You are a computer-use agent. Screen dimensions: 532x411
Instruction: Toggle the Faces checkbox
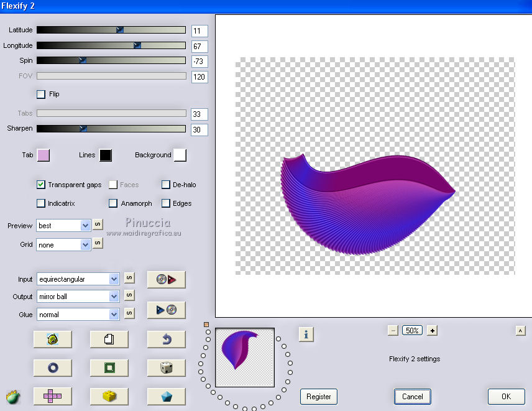[x=113, y=185]
